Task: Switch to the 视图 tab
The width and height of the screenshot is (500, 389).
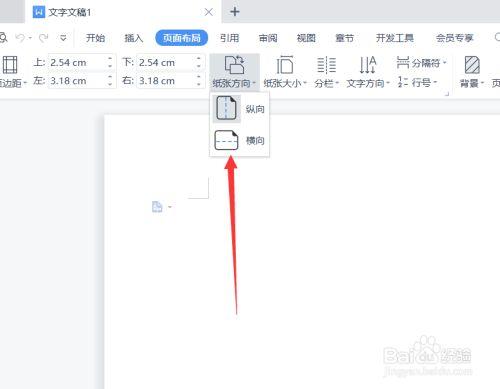Action: [x=306, y=38]
